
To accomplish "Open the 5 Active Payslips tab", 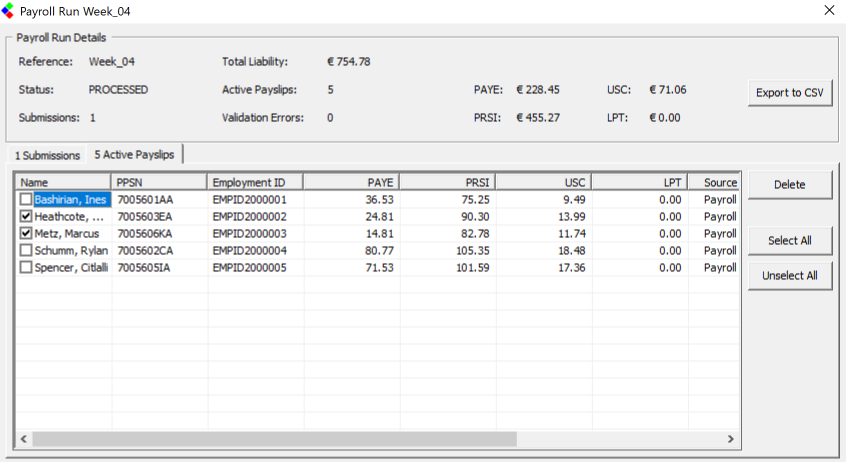I will tap(134, 154).
